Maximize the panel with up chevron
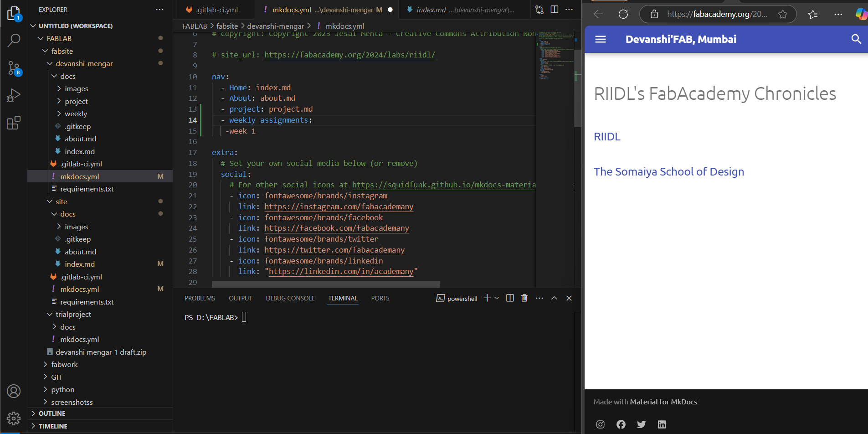Screen dimensions: 868x434 tap(554, 298)
